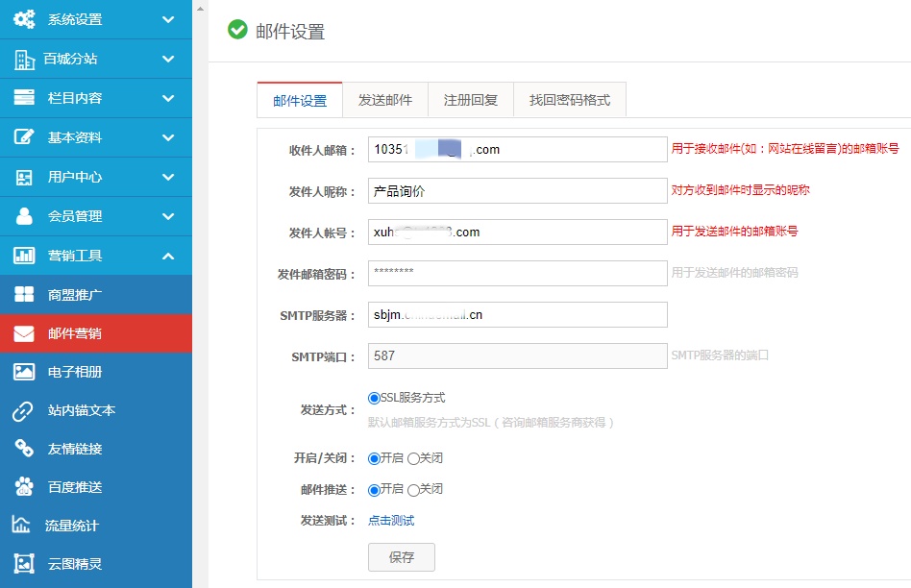The height and width of the screenshot is (588, 911).
Task: Switch to the 邮件设置 tab
Action: 300,101
